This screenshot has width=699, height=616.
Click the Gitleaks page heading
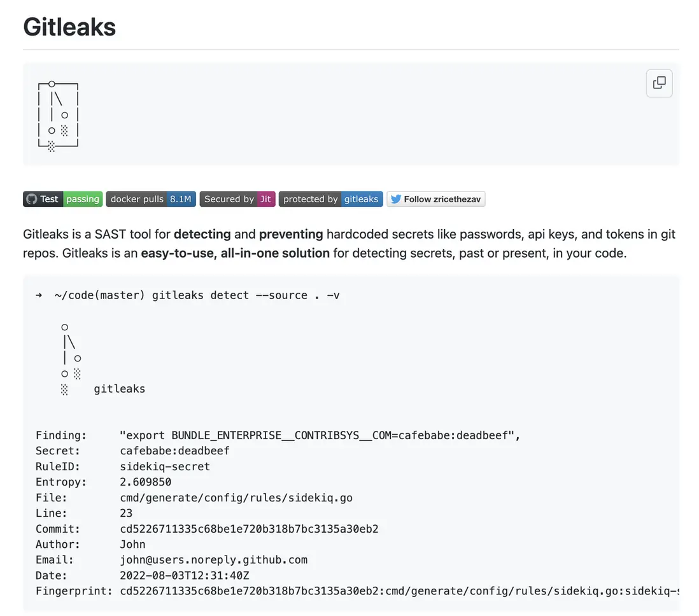coord(69,27)
